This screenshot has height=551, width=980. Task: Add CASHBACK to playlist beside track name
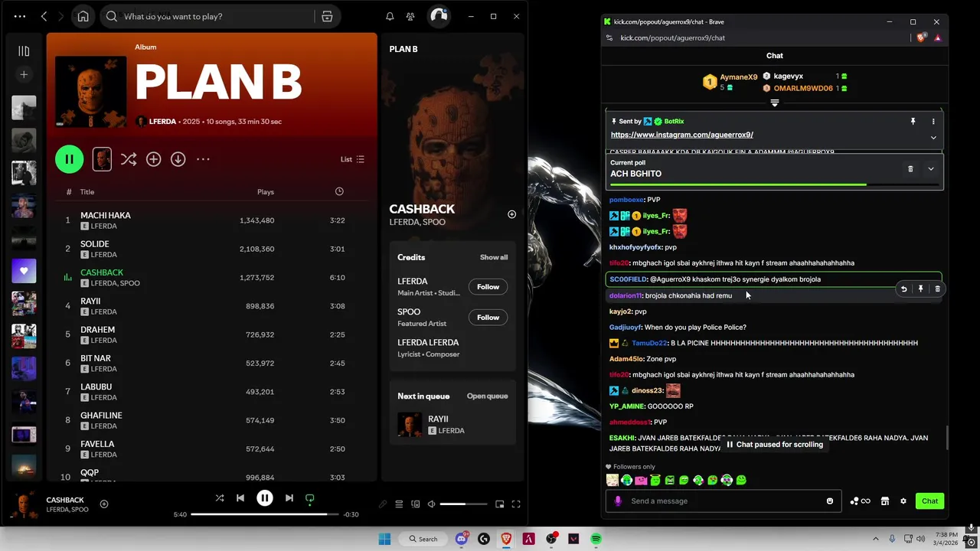click(x=104, y=504)
